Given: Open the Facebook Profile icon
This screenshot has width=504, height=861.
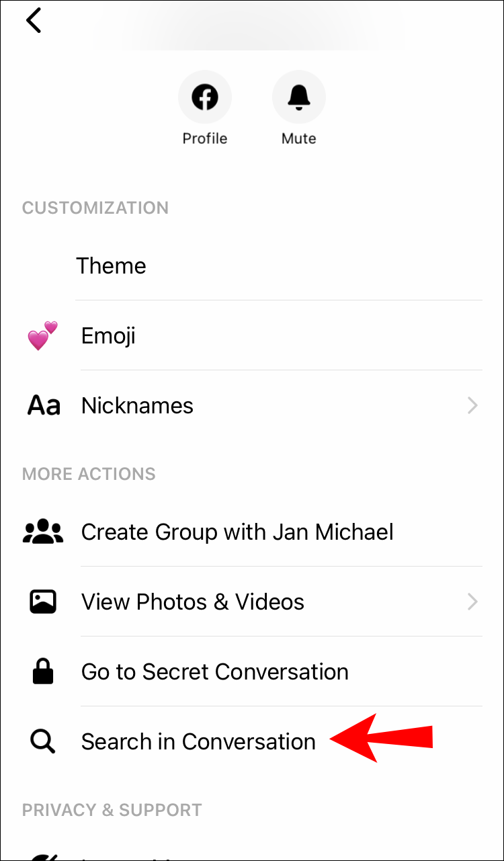Looking at the screenshot, I should [x=205, y=98].
